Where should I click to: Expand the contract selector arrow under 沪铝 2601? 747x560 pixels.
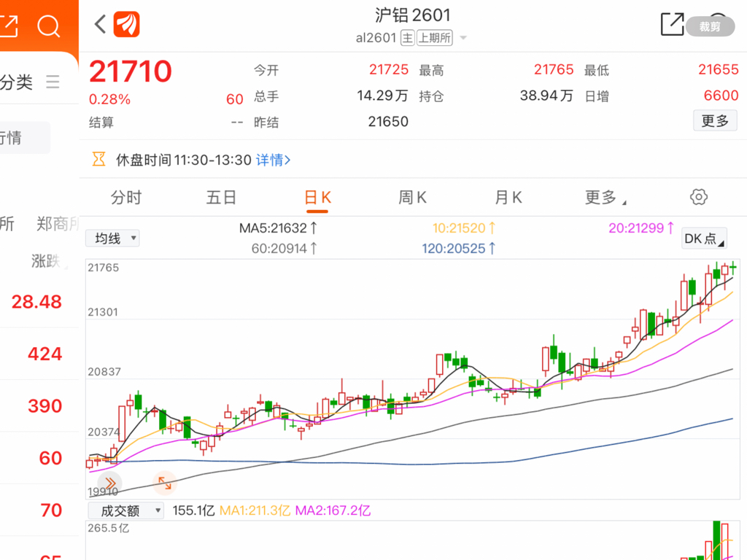click(463, 38)
